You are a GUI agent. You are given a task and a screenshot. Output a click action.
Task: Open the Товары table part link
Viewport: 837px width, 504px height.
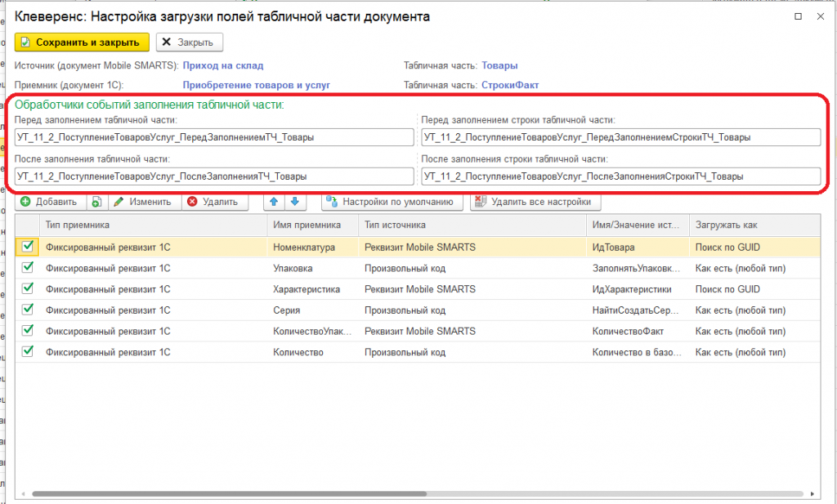point(499,65)
